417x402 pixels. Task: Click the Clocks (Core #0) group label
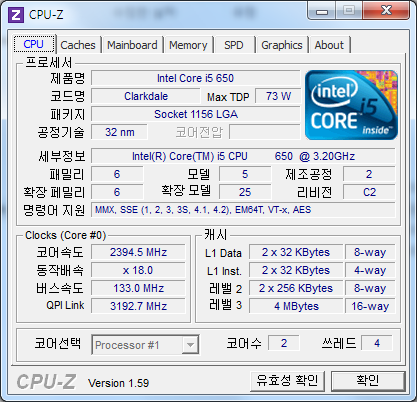65,235
